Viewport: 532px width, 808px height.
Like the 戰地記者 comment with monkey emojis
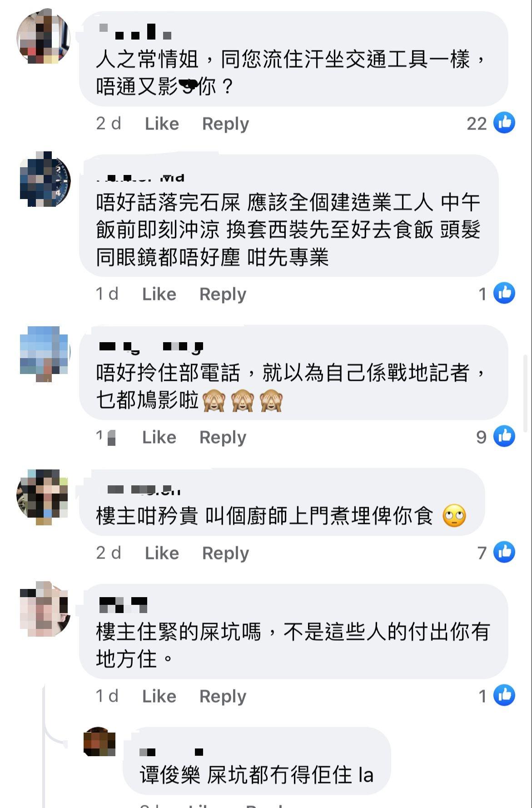(x=159, y=437)
